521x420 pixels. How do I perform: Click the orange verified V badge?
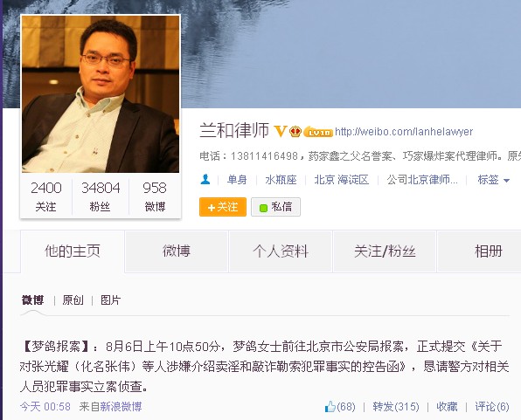(280, 132)
